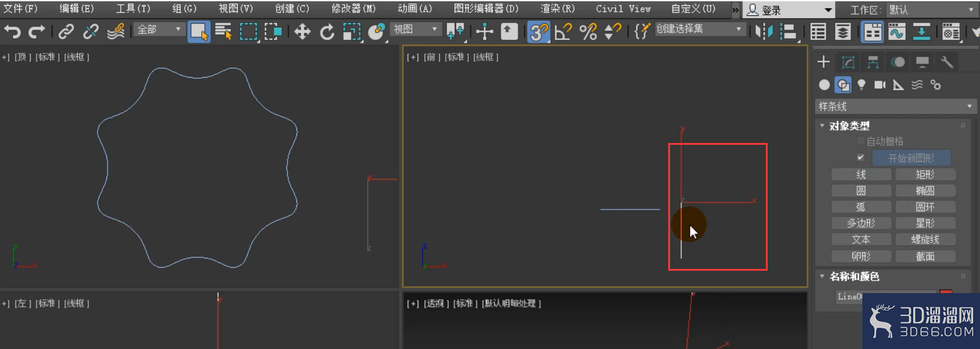Activate the Select and Scale tool
Screen dimensions: 980x349
[352, 31]
